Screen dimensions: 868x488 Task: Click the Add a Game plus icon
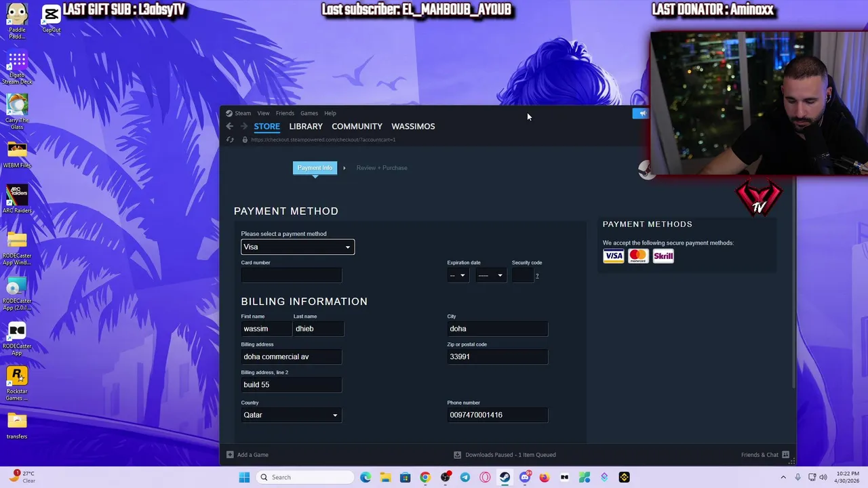coord(230,455)
